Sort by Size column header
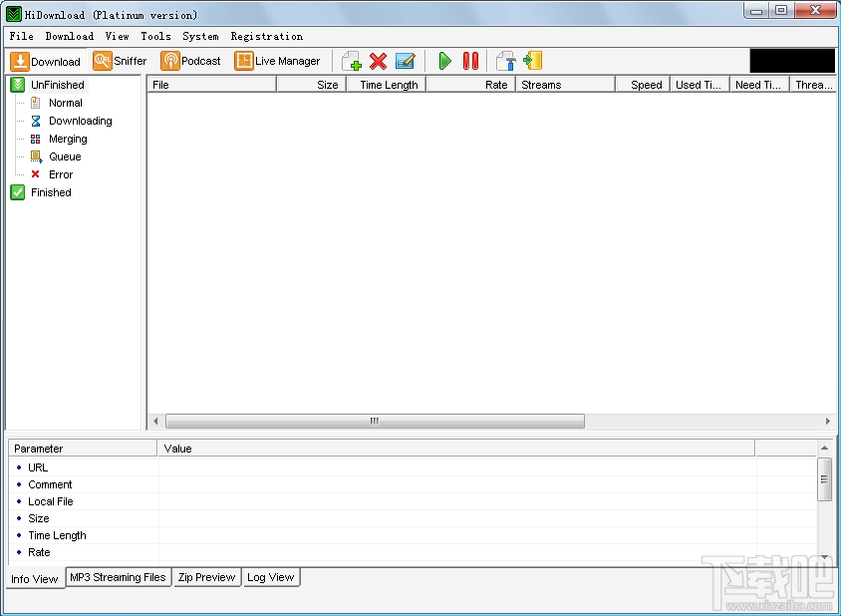The height and width of the screenshot is (616, 841). click(x=312, y=85)
